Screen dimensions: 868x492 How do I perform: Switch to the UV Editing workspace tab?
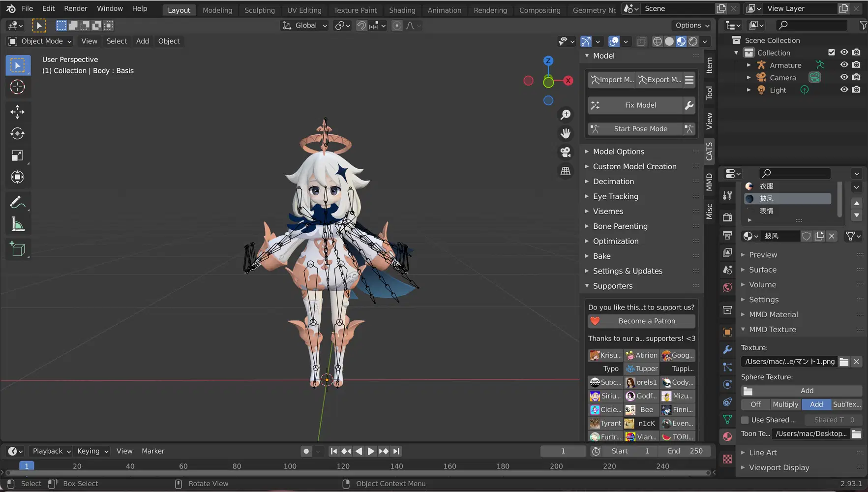click(x=304, y=10)
